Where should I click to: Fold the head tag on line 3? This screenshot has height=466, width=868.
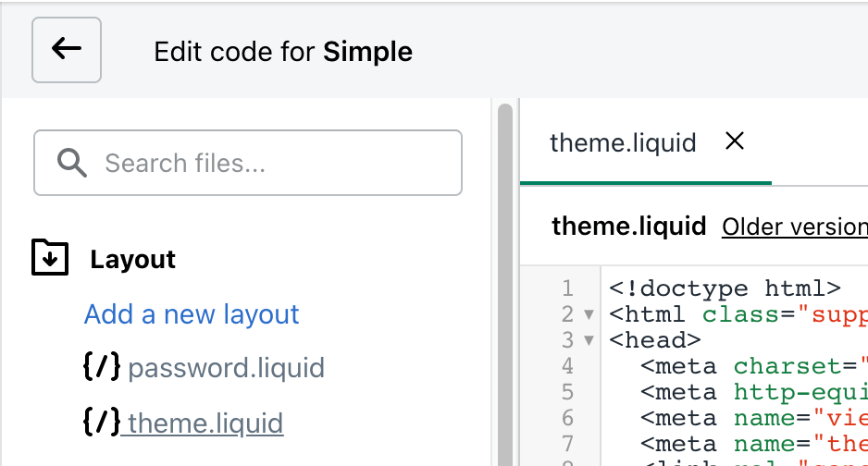(589, 340)
